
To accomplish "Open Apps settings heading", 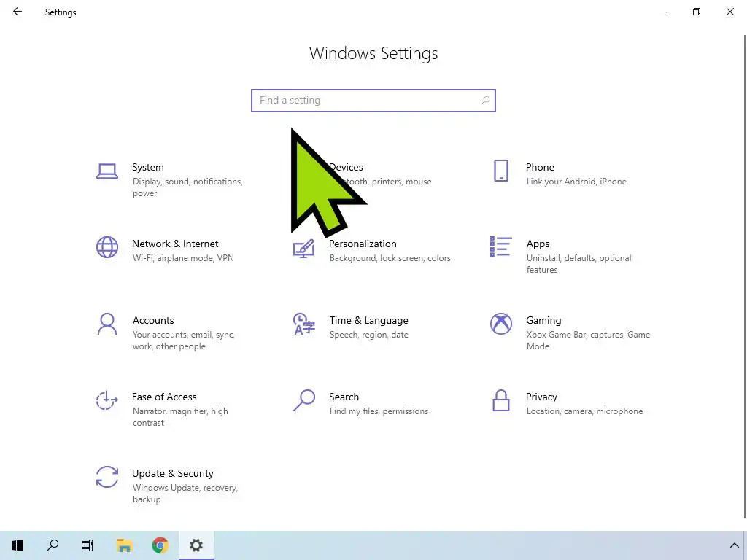I will click(x=538, y=244).
